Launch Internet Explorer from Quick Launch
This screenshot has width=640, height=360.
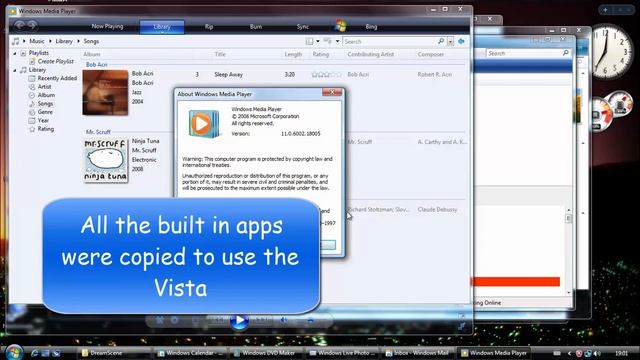coord(34,353)
